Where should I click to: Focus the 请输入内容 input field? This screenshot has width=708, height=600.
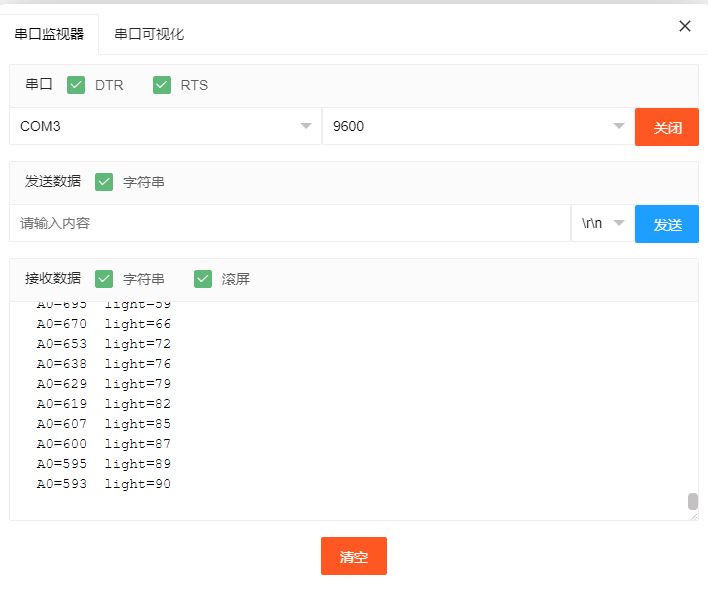coord(290,223)
